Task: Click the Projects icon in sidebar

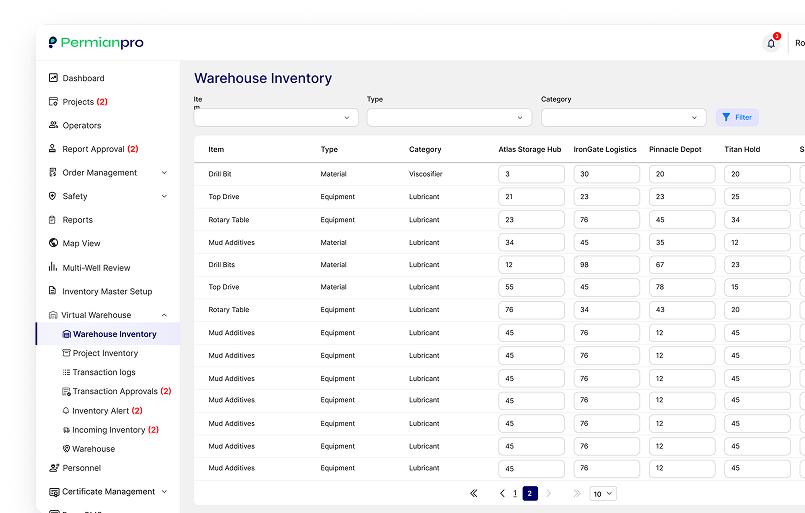Action: [x=53, y=101]
